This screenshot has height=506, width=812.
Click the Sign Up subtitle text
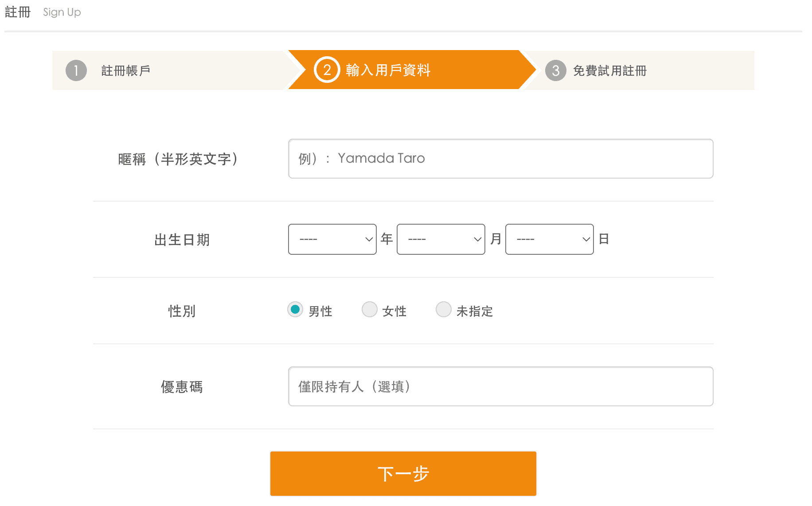61,12
